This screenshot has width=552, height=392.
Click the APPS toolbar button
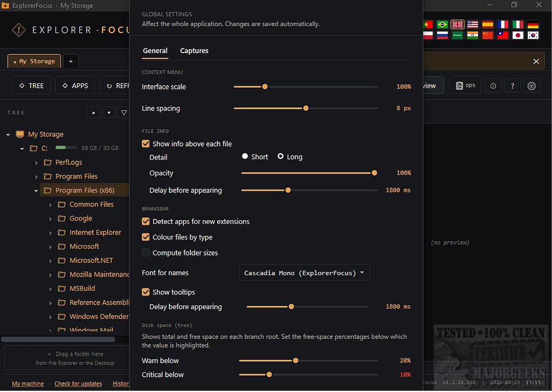tap(75, 86)
